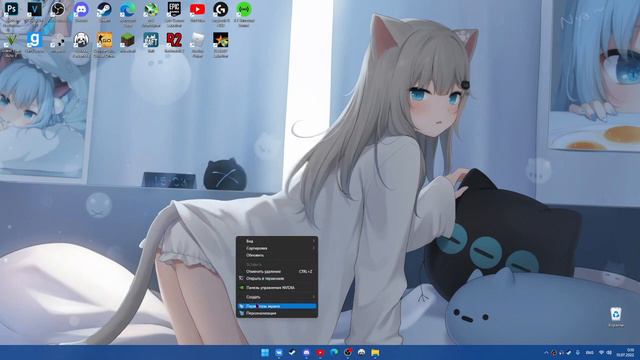The image size is (640, 360).
Task: Open the Discord desktop shortcut
Action: click(x=81, y=12)
